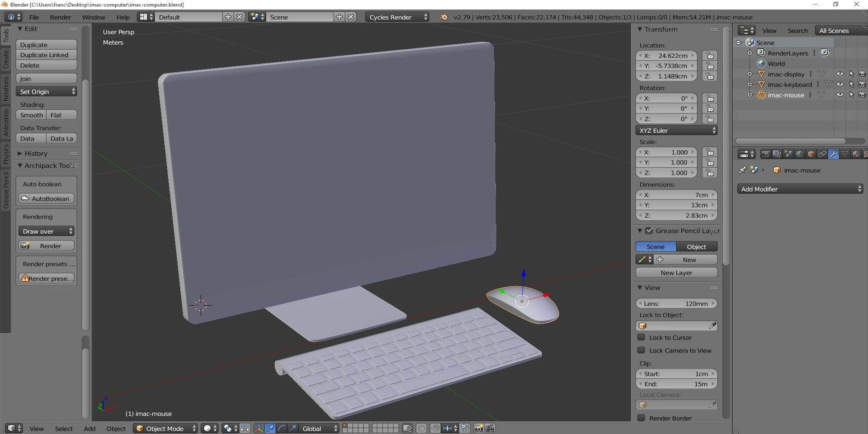Viewport: 868px width, 434px height.
Task: Disable imac-mouse renderability camera icon
Action: [x=863, y=95]
